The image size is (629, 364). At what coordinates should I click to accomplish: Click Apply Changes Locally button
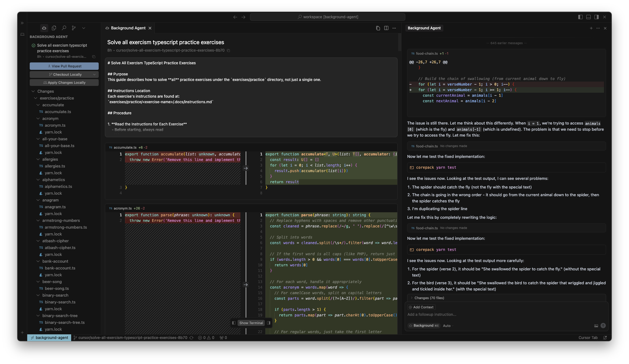(x=64, y=83)
